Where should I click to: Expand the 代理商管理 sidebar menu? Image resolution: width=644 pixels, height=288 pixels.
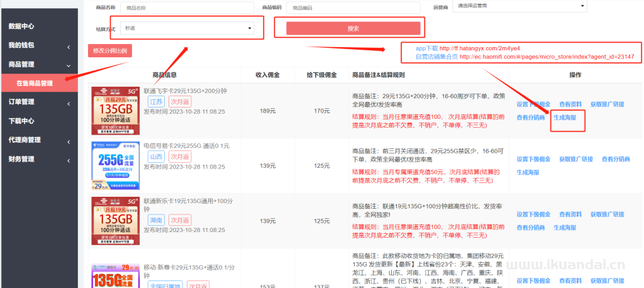[38, 140]
